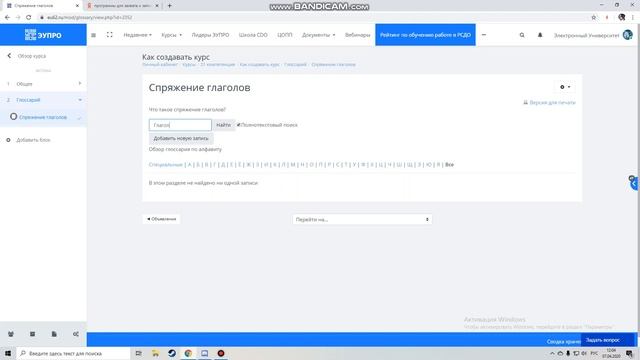
Task: Open the Chrome three-dot menu
Action: [633, 17]
